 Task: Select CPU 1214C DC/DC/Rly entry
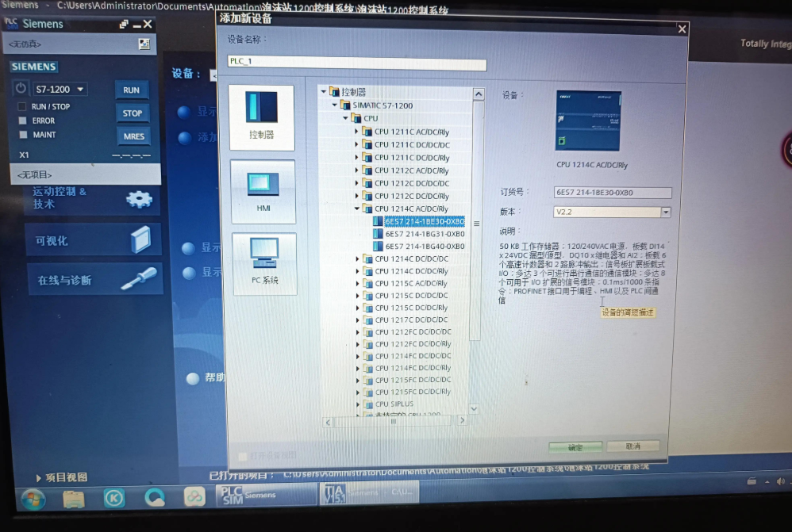(x=412, y=271)
